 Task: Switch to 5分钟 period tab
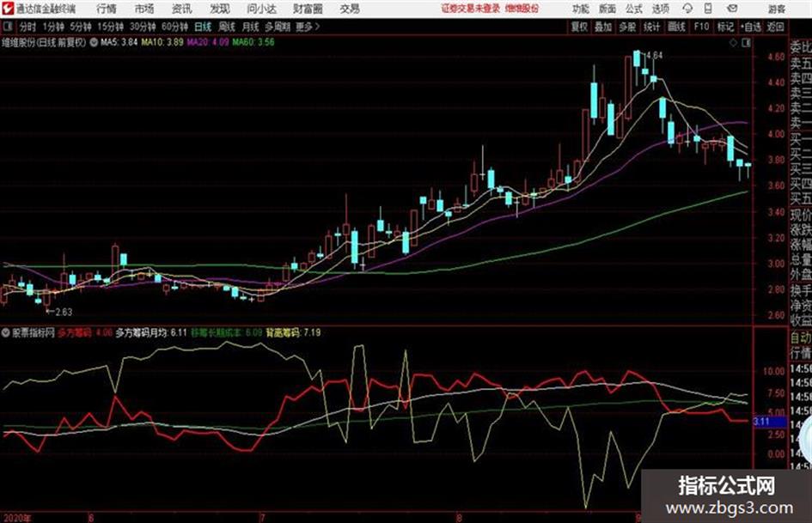pos(81,27)
